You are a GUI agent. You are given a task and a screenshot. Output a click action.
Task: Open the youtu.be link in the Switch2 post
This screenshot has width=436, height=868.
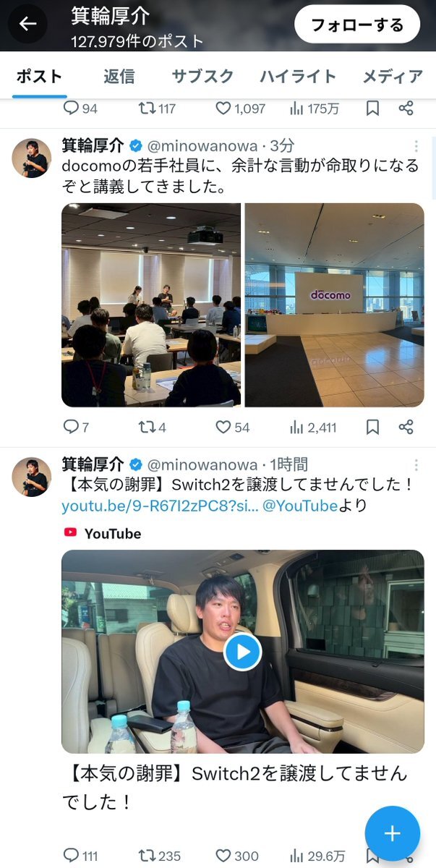[x=160, y=506]
